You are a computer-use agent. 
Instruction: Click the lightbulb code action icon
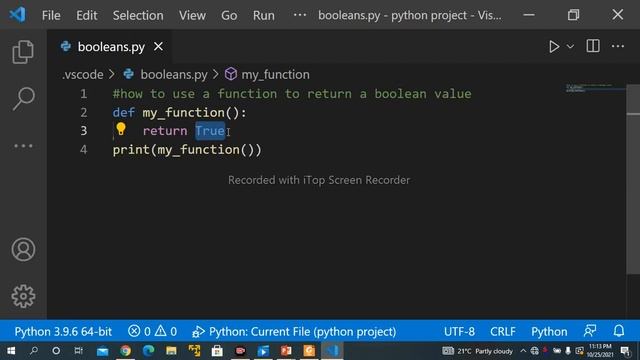121,129
